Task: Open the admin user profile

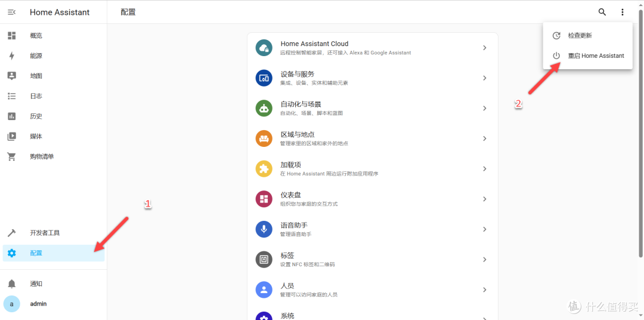Action: [x=54, y=304]
